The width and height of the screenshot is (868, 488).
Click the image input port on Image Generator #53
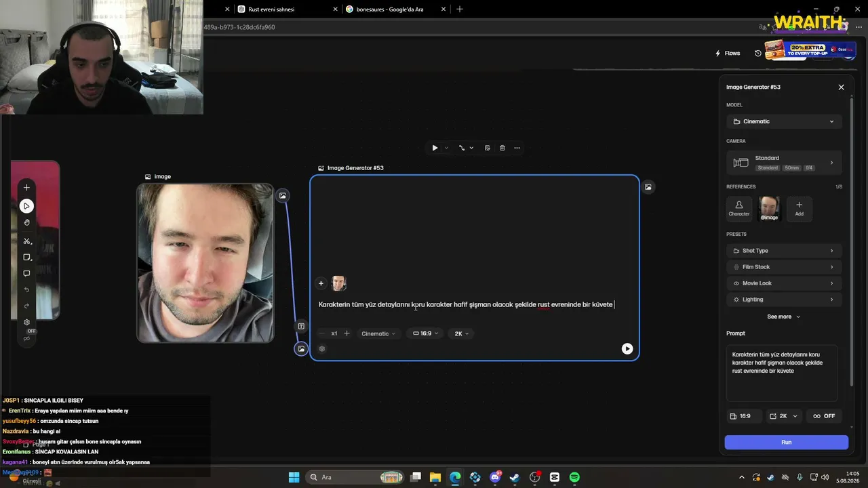301,348
